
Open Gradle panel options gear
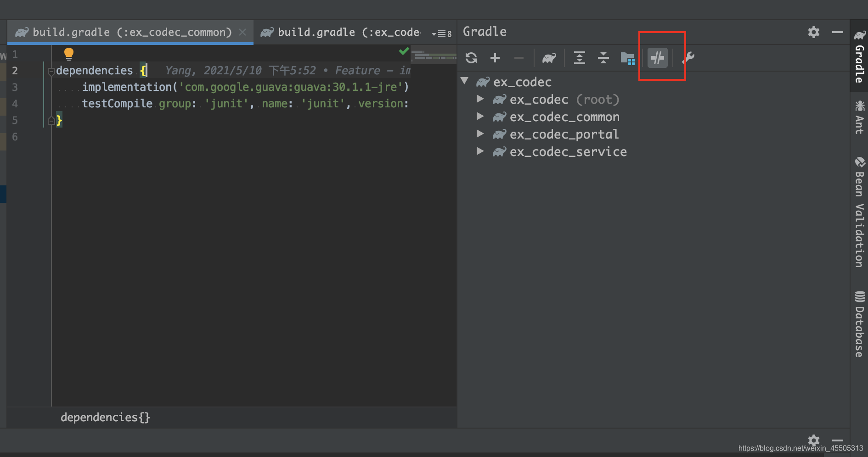click(x=814, y=32)
